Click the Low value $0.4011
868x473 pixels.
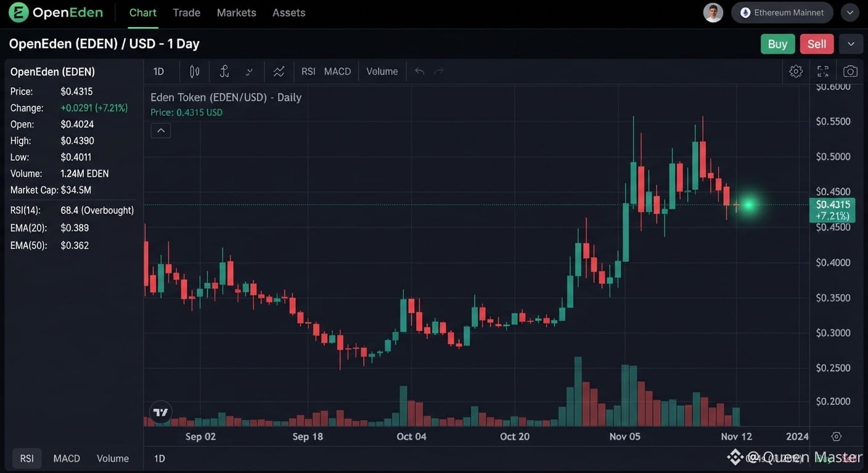pyautogui.click(x=76, y=157)
